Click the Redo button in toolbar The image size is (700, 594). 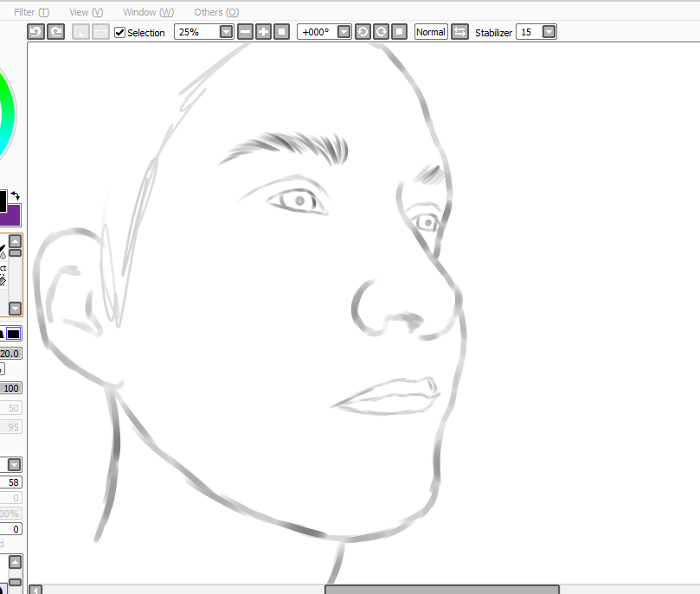55,32
